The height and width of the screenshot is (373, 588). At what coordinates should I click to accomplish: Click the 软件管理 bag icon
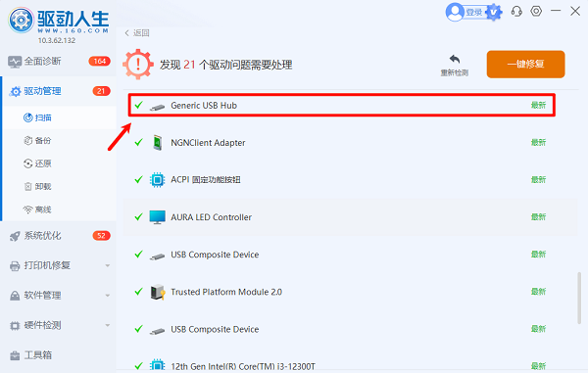pyautogui.click(x=15, y=296)
